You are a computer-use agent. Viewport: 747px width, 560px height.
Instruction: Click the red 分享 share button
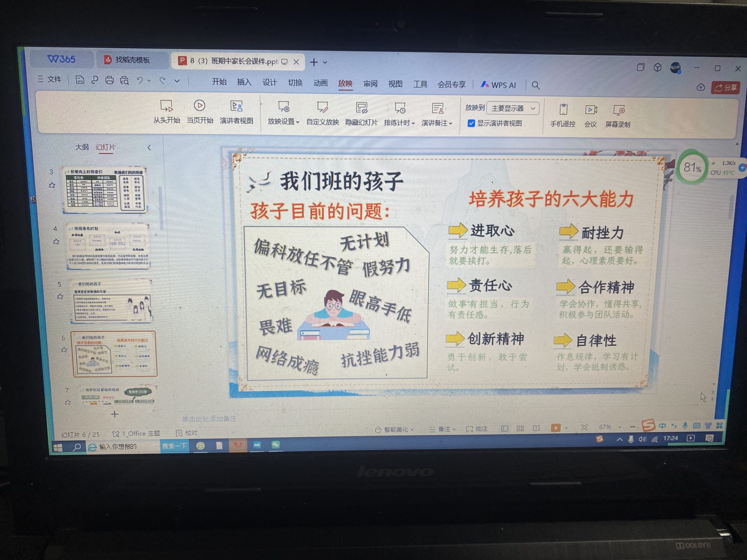pyautogui.click(x=725, y=88)
